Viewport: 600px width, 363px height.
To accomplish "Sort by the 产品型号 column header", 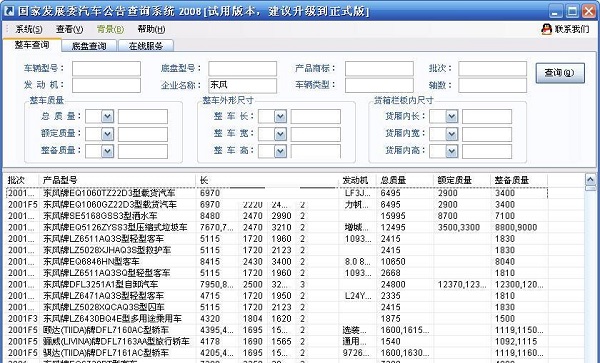I will point(117,180).
